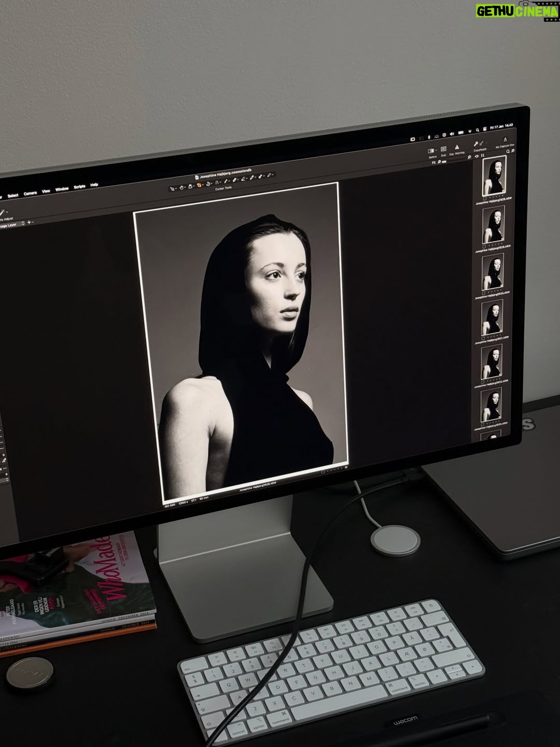This screenshot has width=560, height=747.
Task: Click the viewer zoom magnifier icon next to Fit
Action: point(439,161)
